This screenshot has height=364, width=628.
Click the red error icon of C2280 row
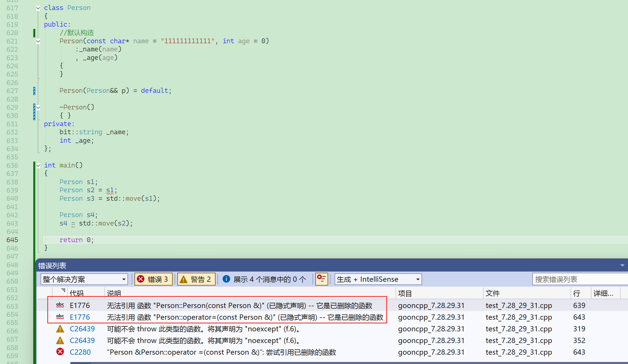click(60, 352)
